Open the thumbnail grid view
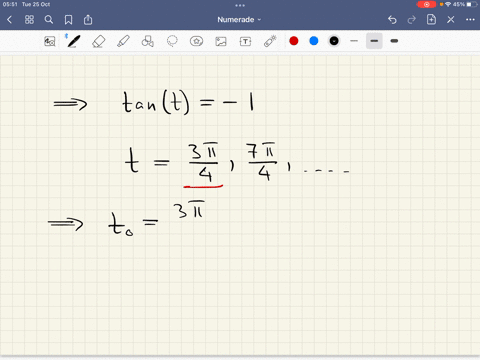The image size is (480, 360). [x=29, y=20]
